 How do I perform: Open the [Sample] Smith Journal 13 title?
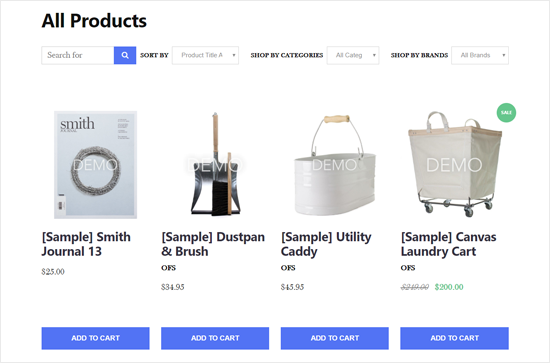point(86,244)
